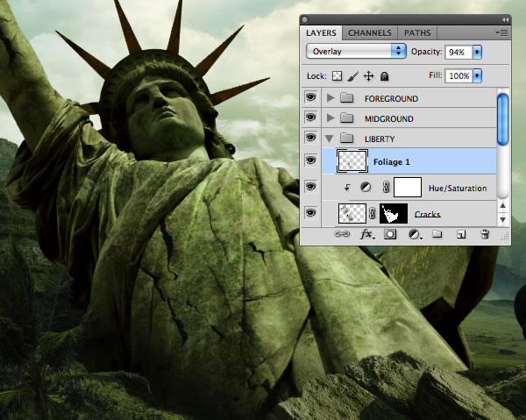Image resolution: width=526 pixels, height=420 pixels.
Task: Select the MIDGROUND group name
Action: (388, 118)
